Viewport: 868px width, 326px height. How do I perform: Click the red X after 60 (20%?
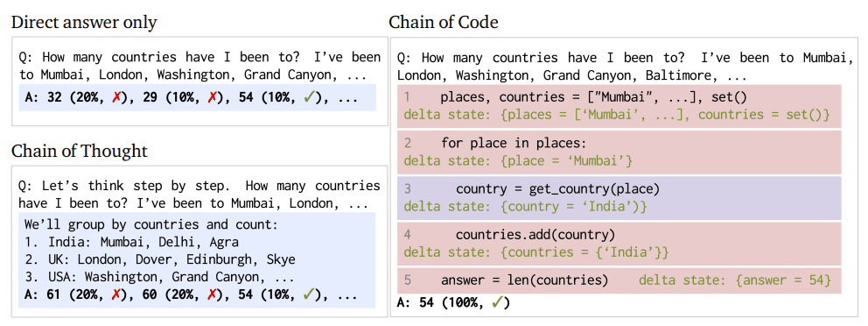coord(212,294)
